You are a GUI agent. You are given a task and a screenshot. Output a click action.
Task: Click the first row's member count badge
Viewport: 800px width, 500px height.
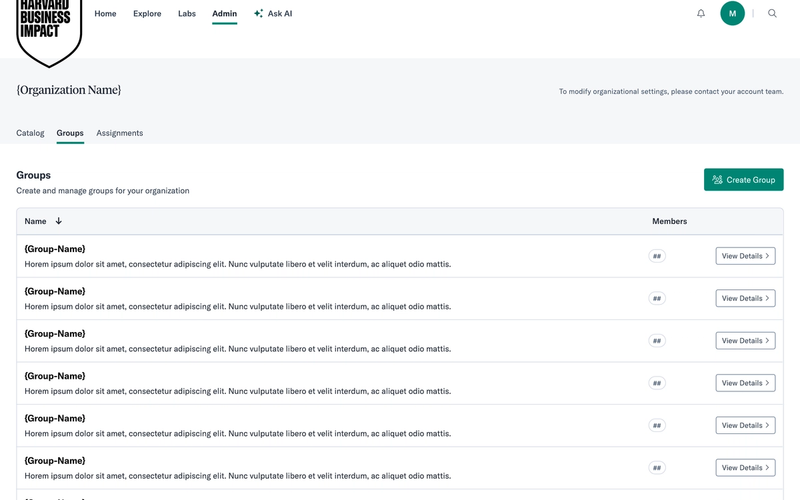657,256
